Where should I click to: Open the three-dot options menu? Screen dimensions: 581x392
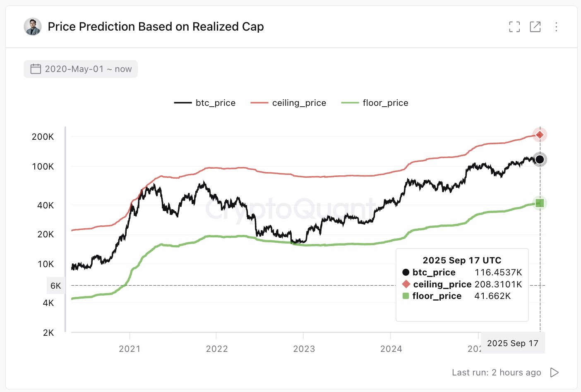click(557, 26)
